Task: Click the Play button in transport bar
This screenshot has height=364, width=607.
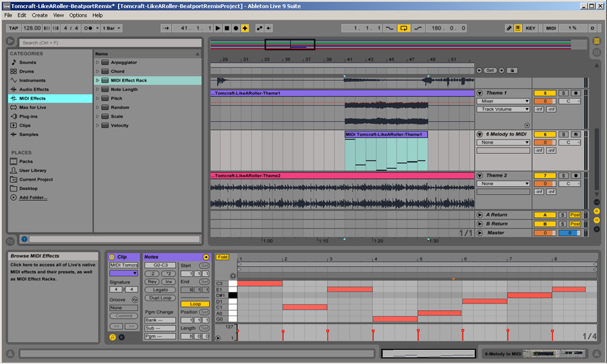Action: click(218, 28)
